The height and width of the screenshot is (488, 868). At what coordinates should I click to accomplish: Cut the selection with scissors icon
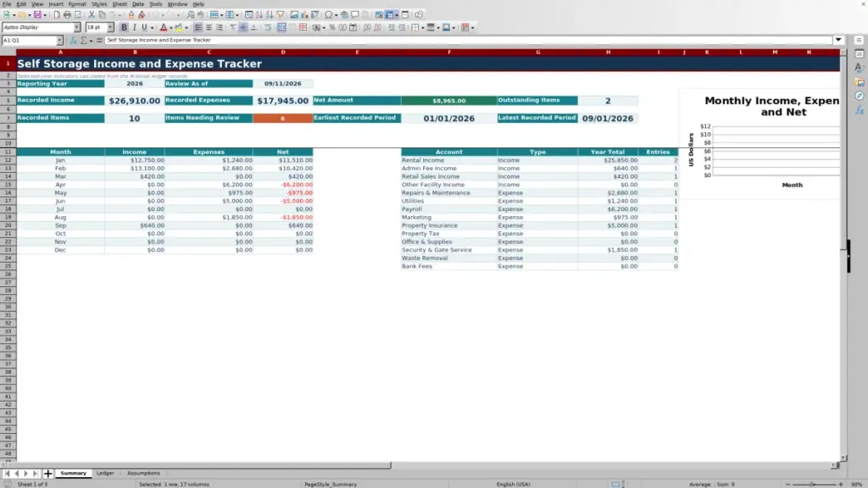click(x=92, y=14)
